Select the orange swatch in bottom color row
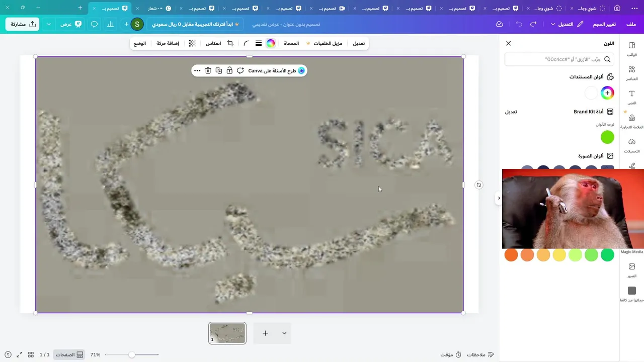644x362 pixels. [x=511, y=255]
